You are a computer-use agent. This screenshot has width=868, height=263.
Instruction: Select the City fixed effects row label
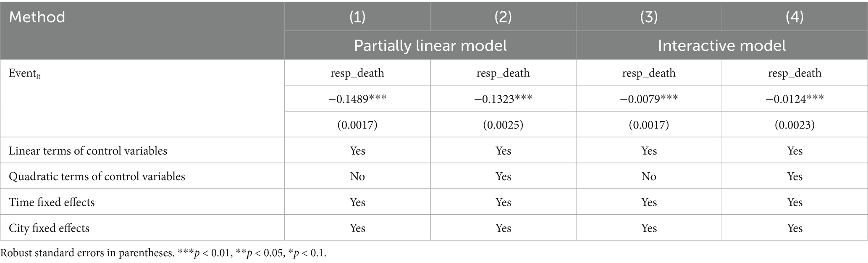(49, 228)
